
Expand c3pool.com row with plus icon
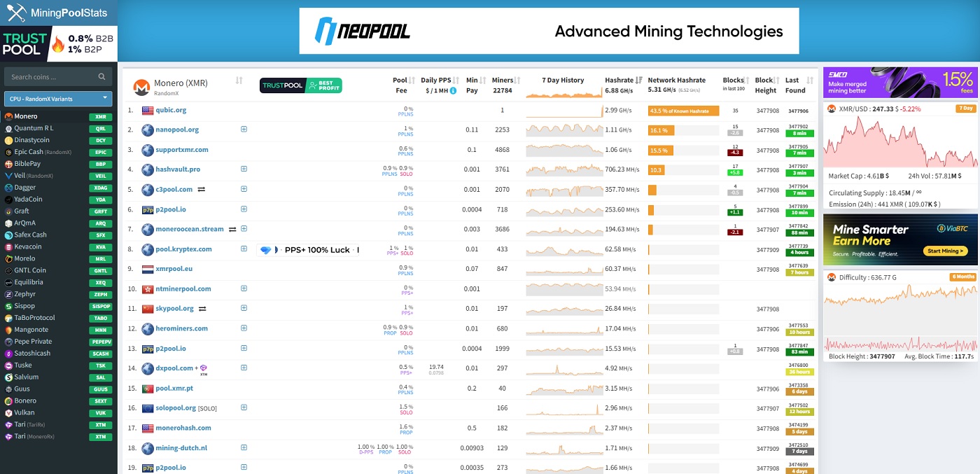(x=244, y=189)
